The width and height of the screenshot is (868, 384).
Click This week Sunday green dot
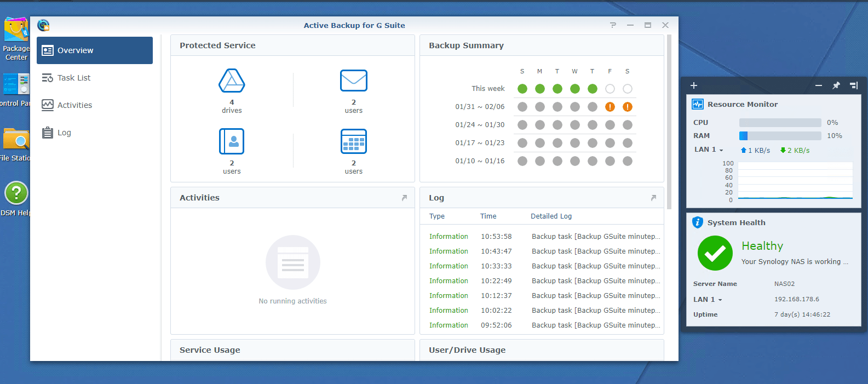[522, 89]
